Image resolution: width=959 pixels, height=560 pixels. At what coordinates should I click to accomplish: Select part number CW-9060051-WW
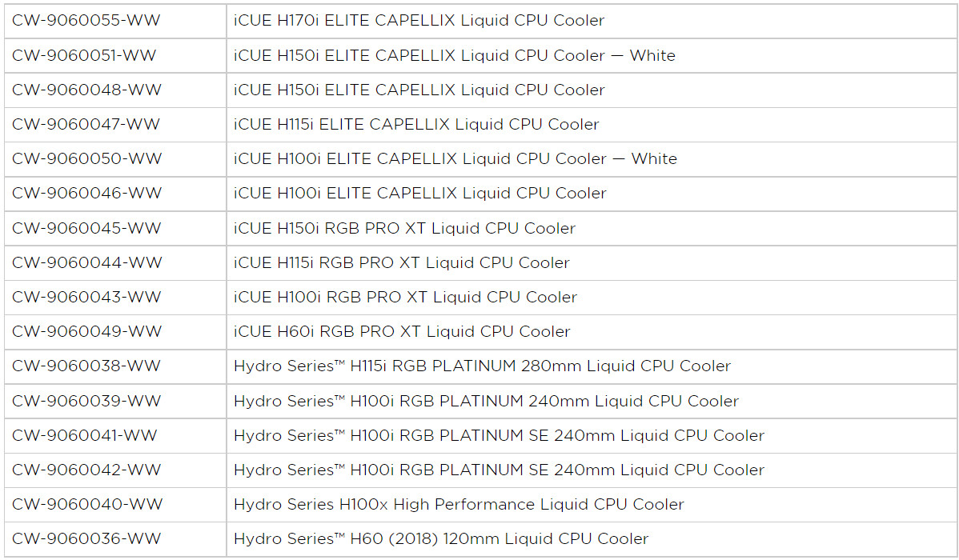pyautogui.click(x=84, y=56)
